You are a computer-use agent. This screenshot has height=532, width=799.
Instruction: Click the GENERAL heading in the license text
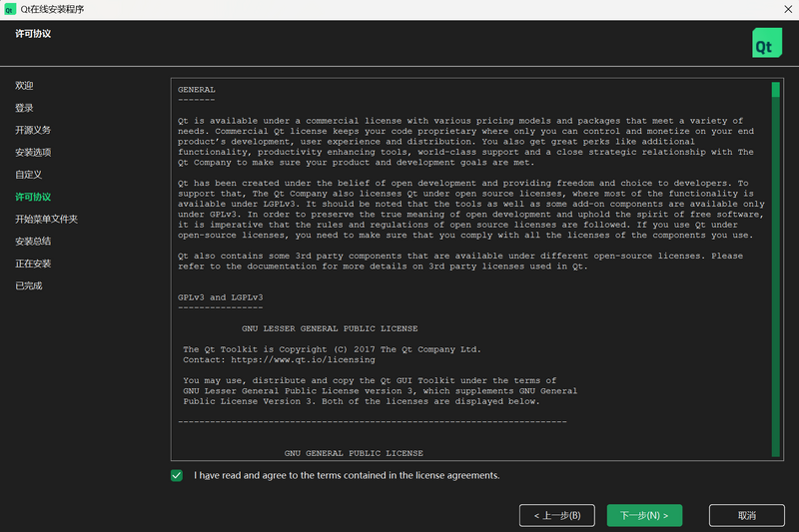[x=197, y=90]
